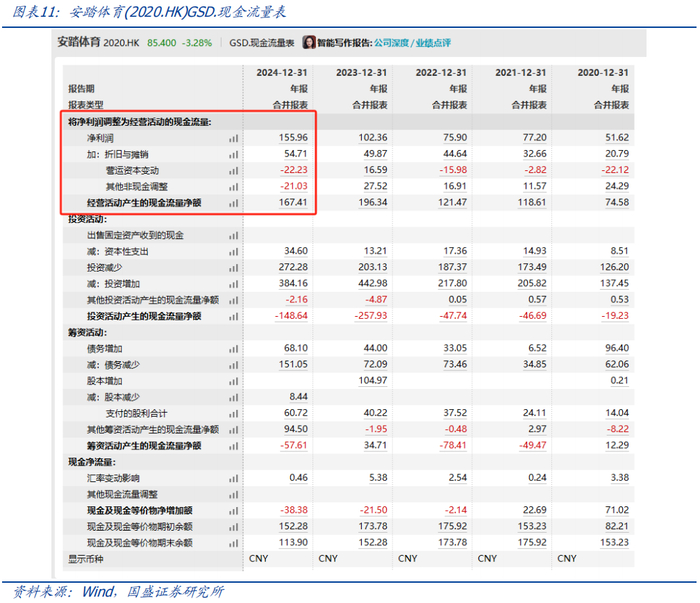Click the 安踏体育 stock name
The image size is (700, 603).
[x=79, y=42]
